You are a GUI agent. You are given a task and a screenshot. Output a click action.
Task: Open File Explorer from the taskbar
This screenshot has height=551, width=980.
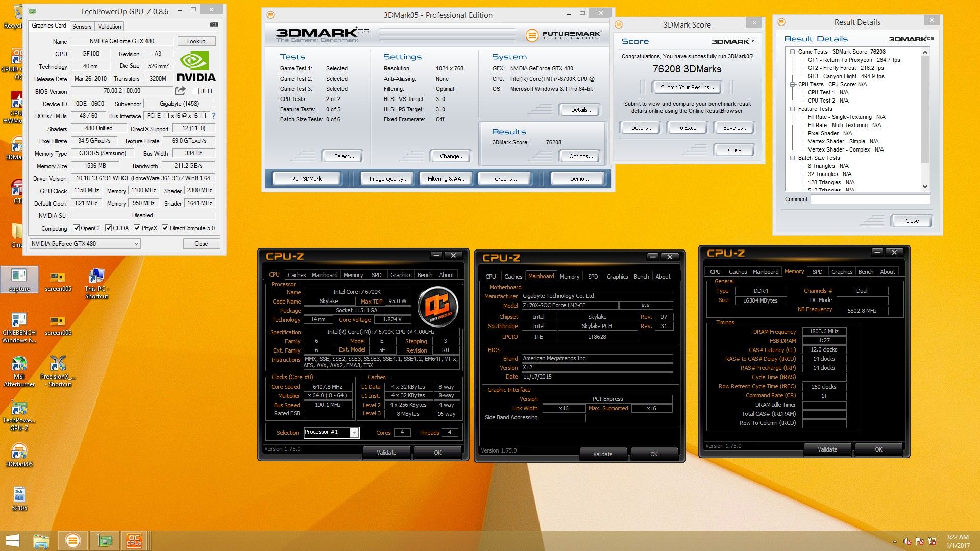[x=41, y=541]
